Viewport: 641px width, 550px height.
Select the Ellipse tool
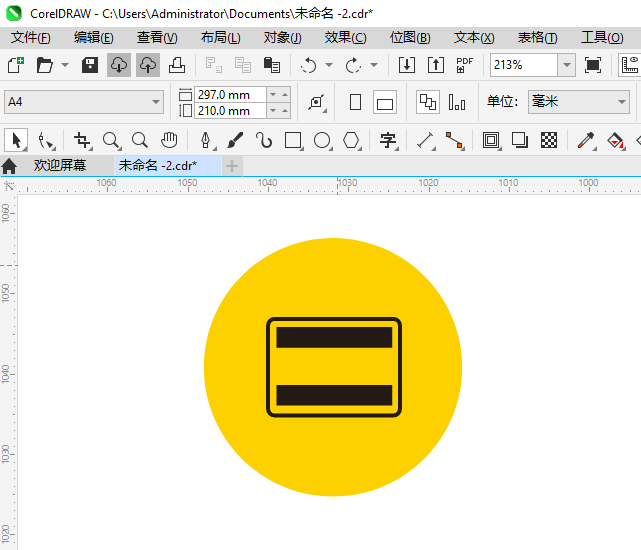click(x=322, y=141)
